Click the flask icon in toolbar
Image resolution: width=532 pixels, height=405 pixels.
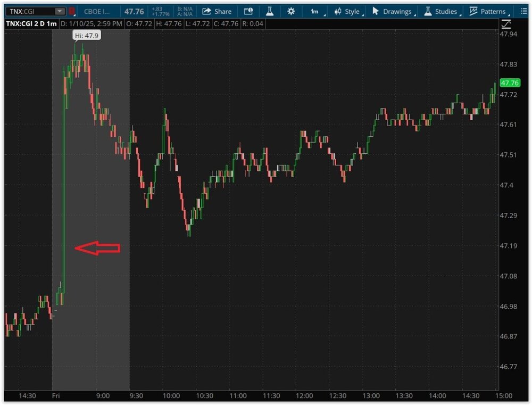pos(270,11)
